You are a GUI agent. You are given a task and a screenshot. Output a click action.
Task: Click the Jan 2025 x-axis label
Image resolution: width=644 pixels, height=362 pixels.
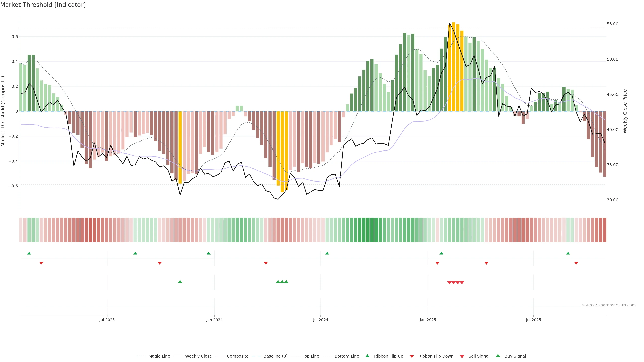(x=428, y=320)
